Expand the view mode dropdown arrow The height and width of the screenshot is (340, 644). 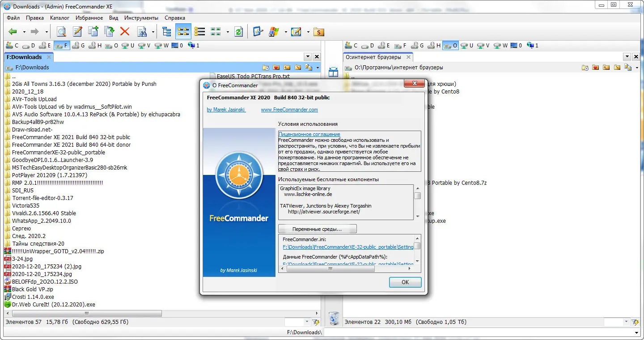point(227,32)
